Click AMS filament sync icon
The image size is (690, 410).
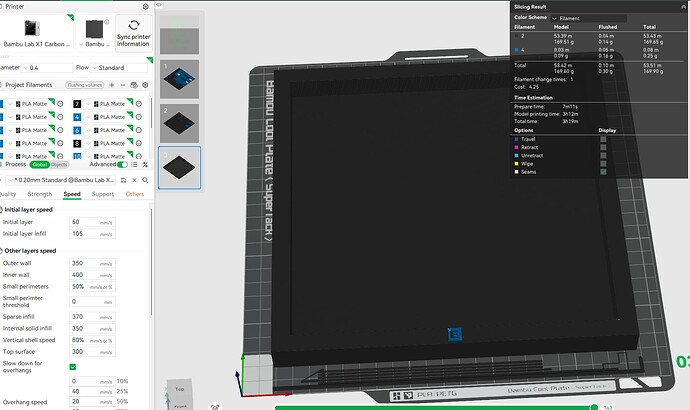134,85
